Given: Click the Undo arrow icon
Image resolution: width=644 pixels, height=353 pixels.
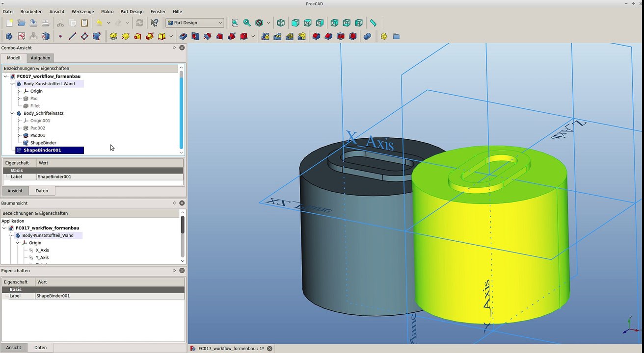Looking at the screenshot, I should (100, 23).
